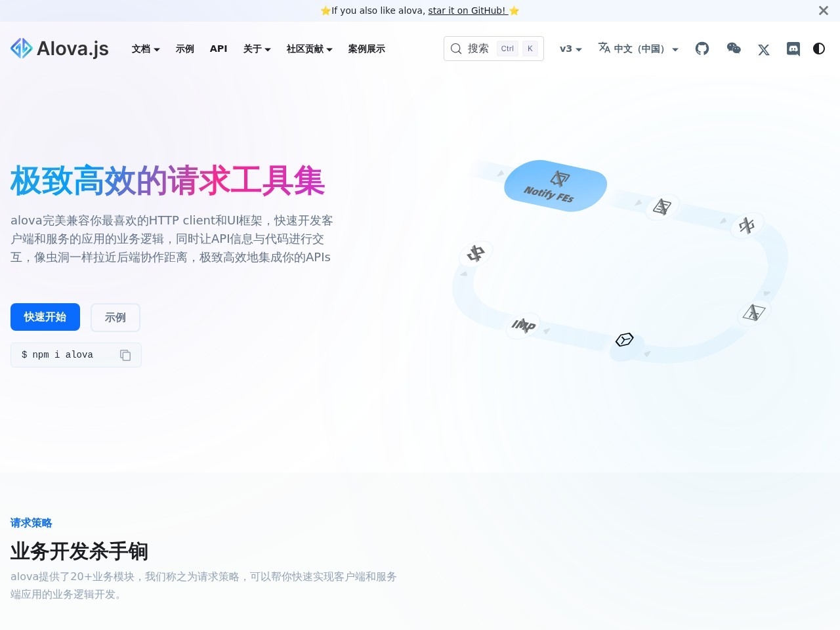
Task: Click the Alova.js logo icon
Action: click(22, 48)
